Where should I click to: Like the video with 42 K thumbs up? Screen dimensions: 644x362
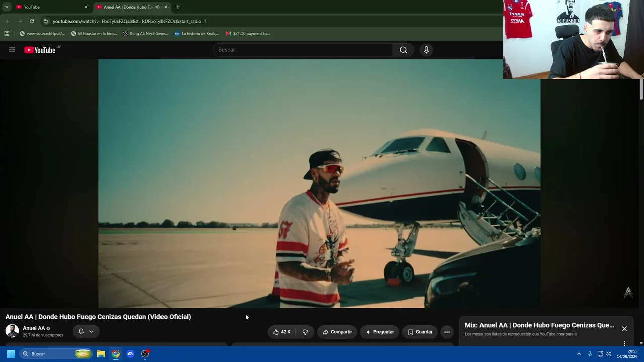(282, 332)
